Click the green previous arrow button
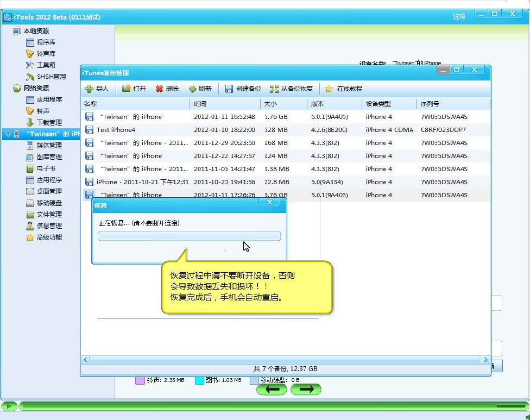The height and width of the screenshot is (420, 530). click(x=272, y=389)
